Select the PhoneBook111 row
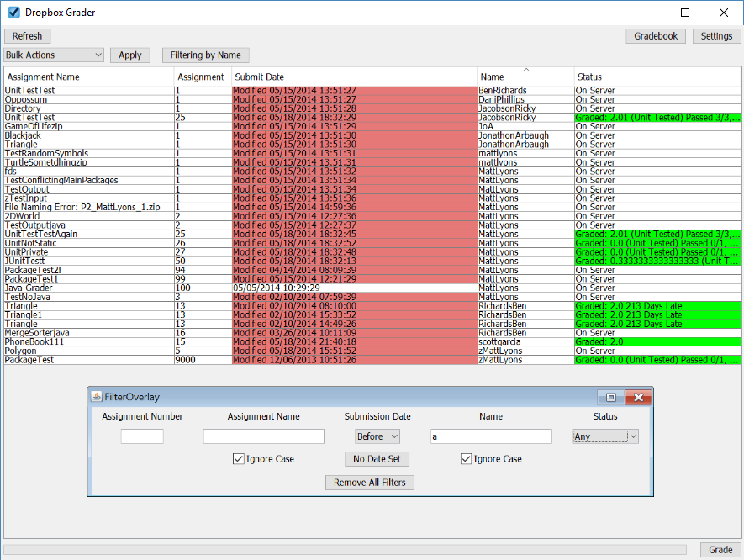The width and height of the screenshot is (744, 560). coord(372,342)
